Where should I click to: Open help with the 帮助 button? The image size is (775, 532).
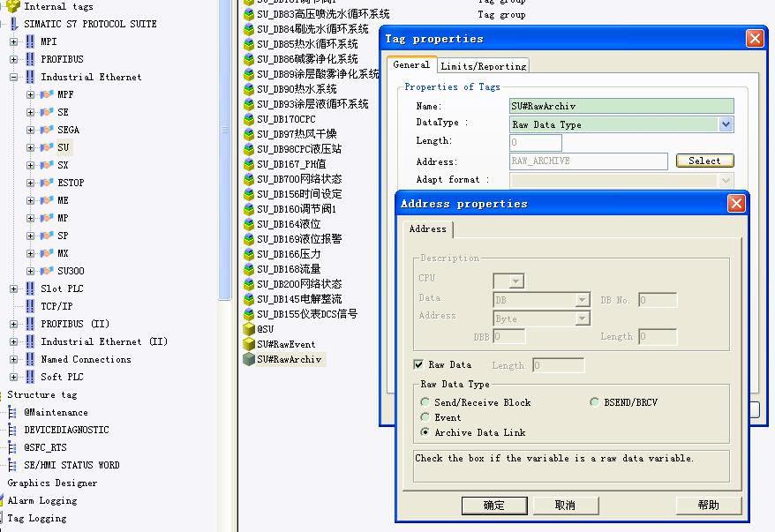[708, 506]
